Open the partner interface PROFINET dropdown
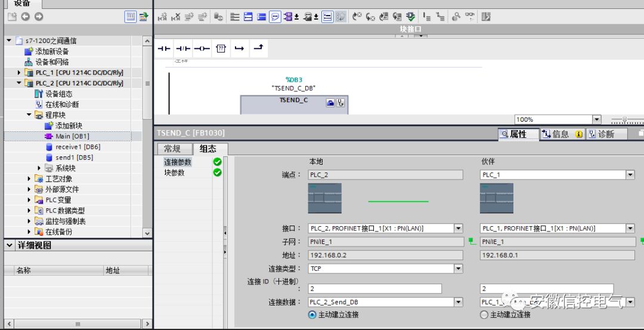644x330 pixels. 630,229
